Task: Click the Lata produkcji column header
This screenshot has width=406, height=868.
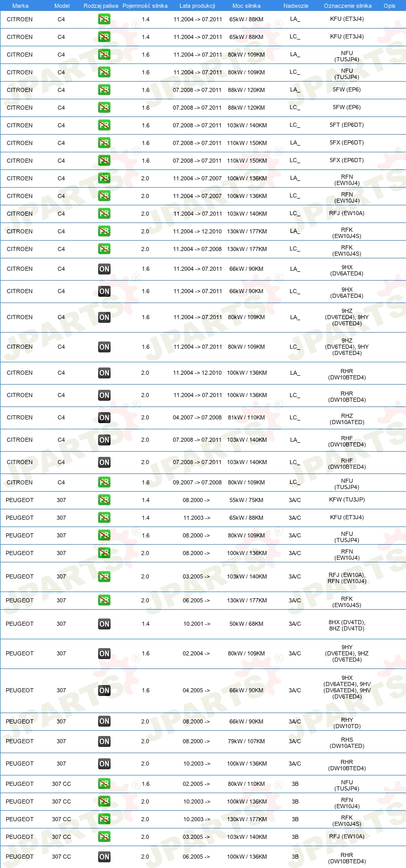Action: (x=197, y=6)
